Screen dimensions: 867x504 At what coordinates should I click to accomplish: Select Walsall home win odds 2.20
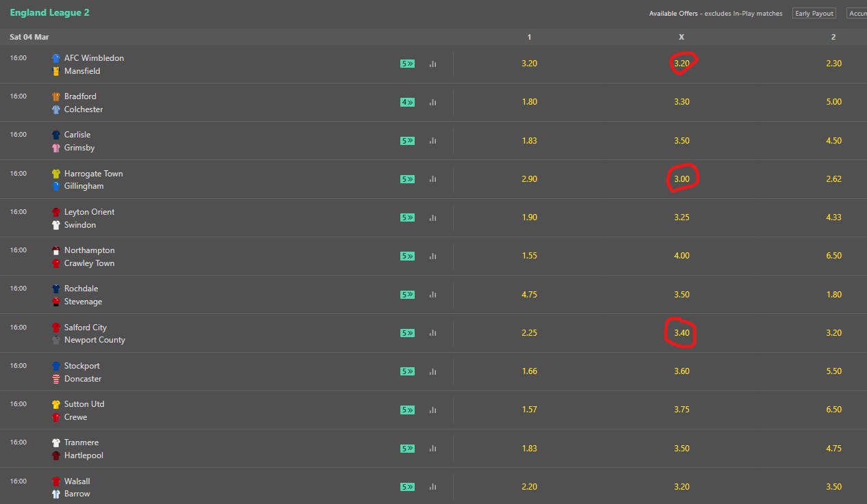pos(529,487)
